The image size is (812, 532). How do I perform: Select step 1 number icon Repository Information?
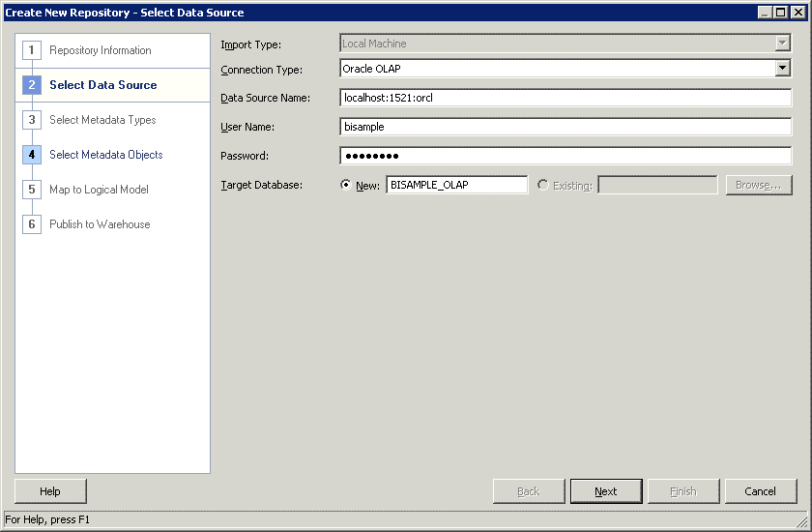(x=32, y=50)
